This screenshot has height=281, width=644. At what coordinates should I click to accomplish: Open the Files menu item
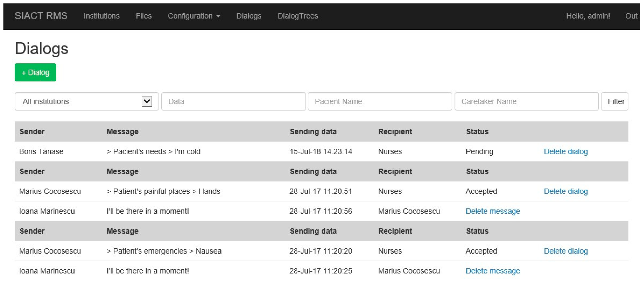click(x=143, y=16)
